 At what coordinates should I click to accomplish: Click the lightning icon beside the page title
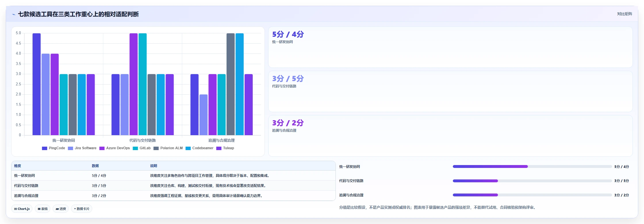point(14,14)
